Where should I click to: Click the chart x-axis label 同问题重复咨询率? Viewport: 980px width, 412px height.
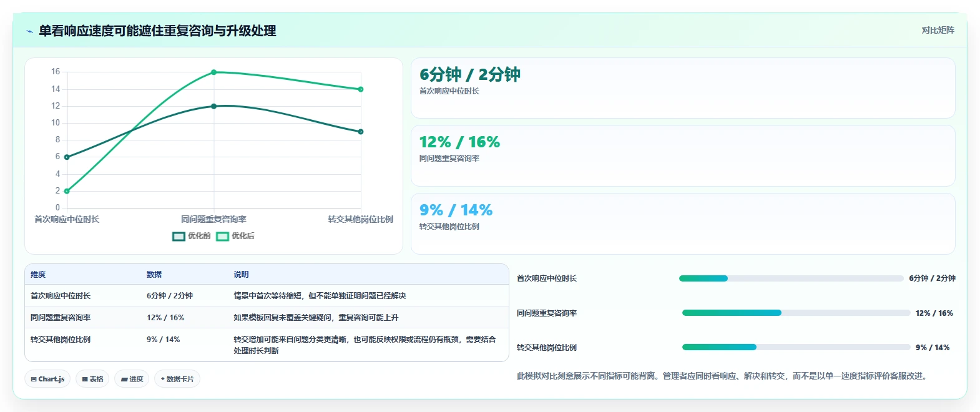[213, 220]
